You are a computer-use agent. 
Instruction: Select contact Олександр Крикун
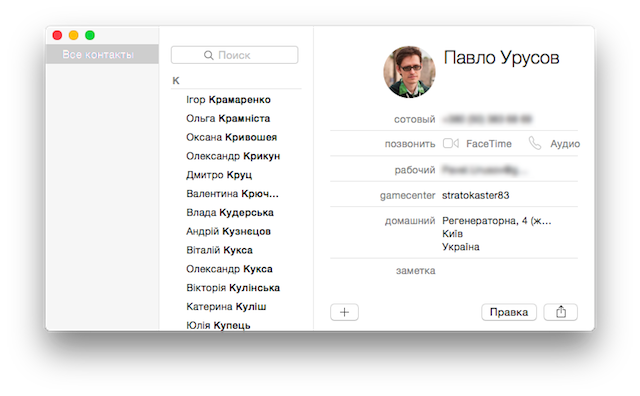click(233, 156)
